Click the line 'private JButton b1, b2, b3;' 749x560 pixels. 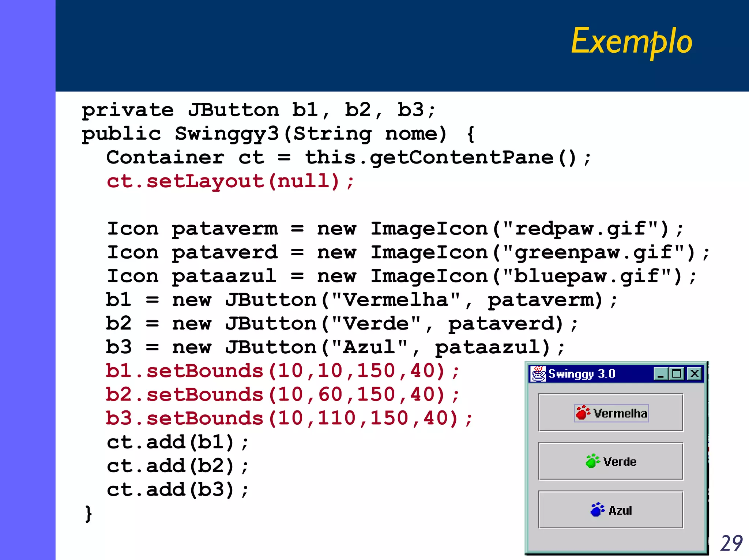click(x=259, y=110)
